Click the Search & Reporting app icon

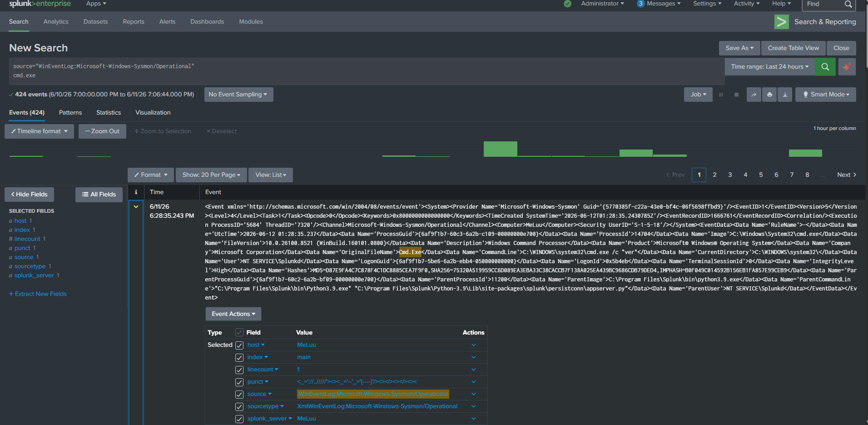[x=782, y=22]
